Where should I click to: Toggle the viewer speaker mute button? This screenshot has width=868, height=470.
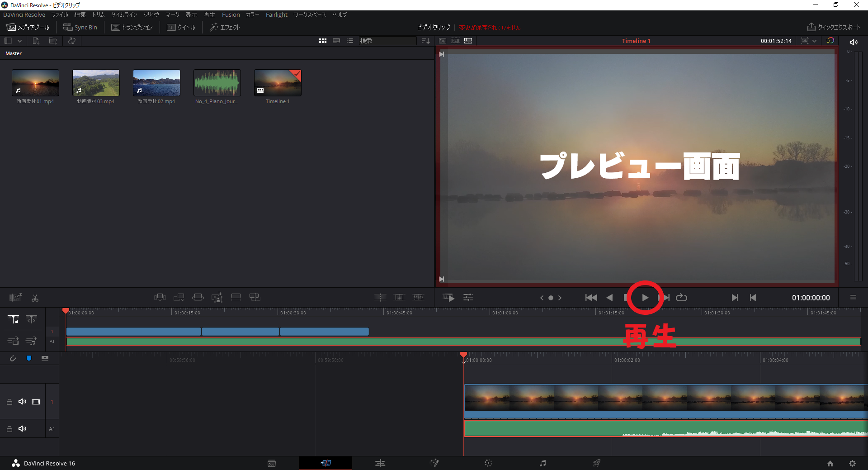point(854,42)
